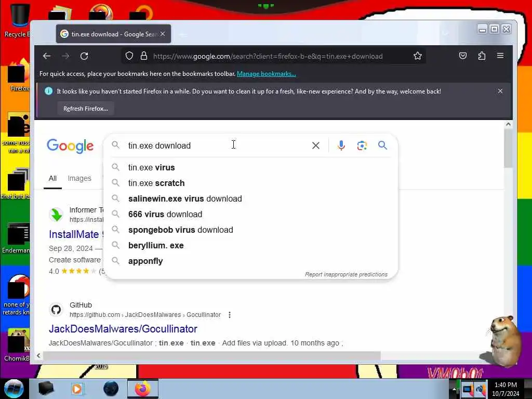The width and height of the screenshot is (532, 399).
Task: Open the Pocket save icon
Action: coord(463,56)
